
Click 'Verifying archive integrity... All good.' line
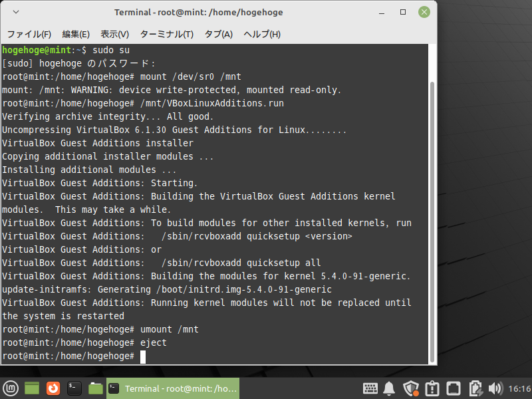108,116
